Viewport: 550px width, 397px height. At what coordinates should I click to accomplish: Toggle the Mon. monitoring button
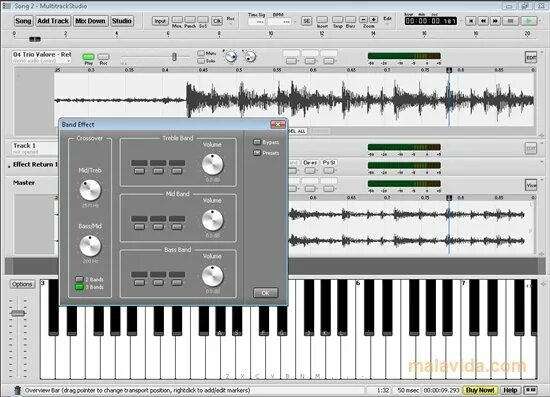(x=177, y=20)
